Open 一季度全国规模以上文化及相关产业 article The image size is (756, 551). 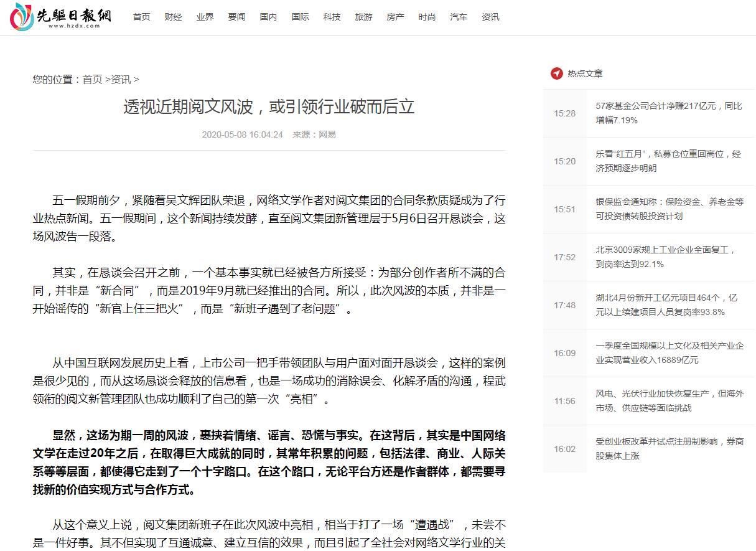pyautogui.click(x=670, y=353)
